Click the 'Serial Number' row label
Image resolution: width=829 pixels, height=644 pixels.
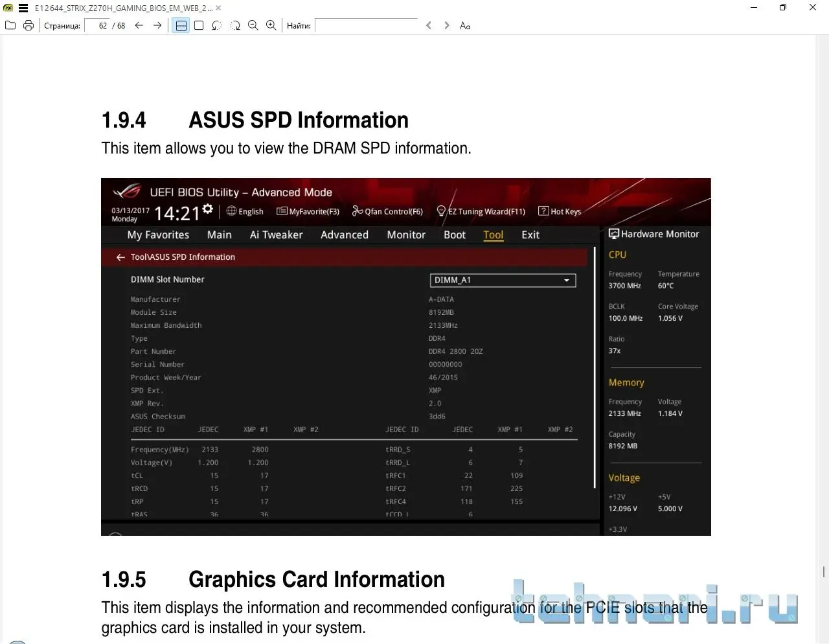tap(157, 364)
